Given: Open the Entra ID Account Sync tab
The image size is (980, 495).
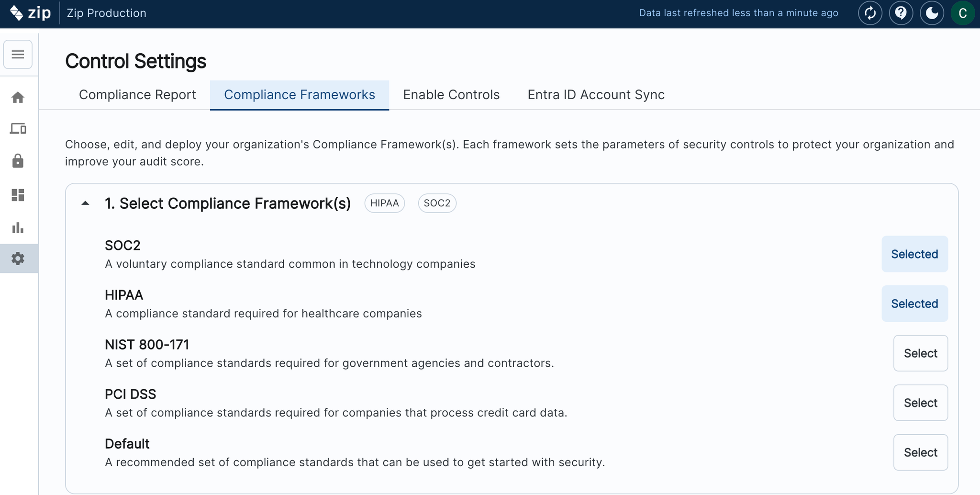Looking at the screenshot, I should tap(596, 95).
